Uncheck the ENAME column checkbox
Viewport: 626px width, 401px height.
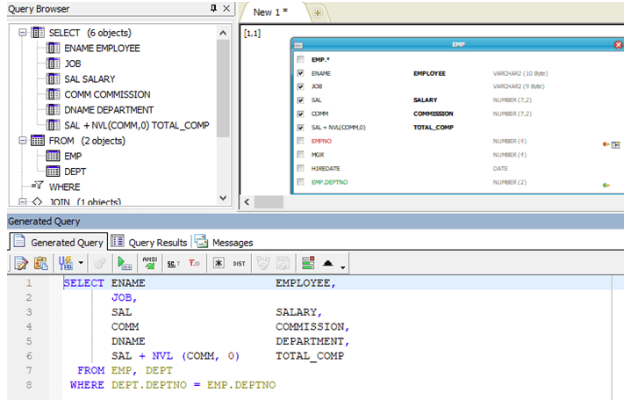pos(301,73)
